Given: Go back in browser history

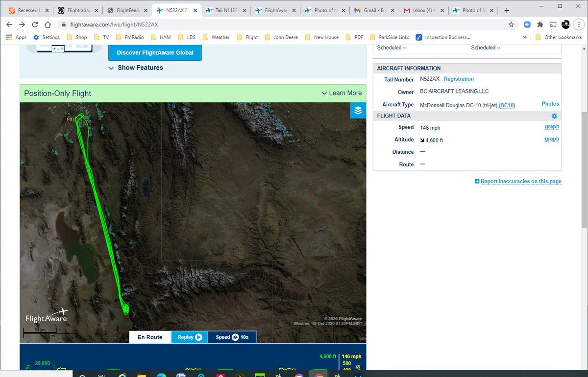Looking at the screenshot, I should pos(9,24).
